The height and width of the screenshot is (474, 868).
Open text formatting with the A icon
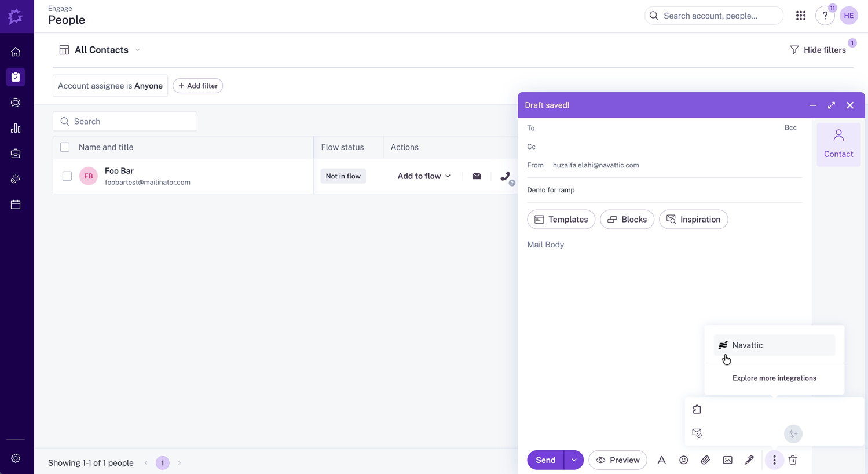pos(661,460)
